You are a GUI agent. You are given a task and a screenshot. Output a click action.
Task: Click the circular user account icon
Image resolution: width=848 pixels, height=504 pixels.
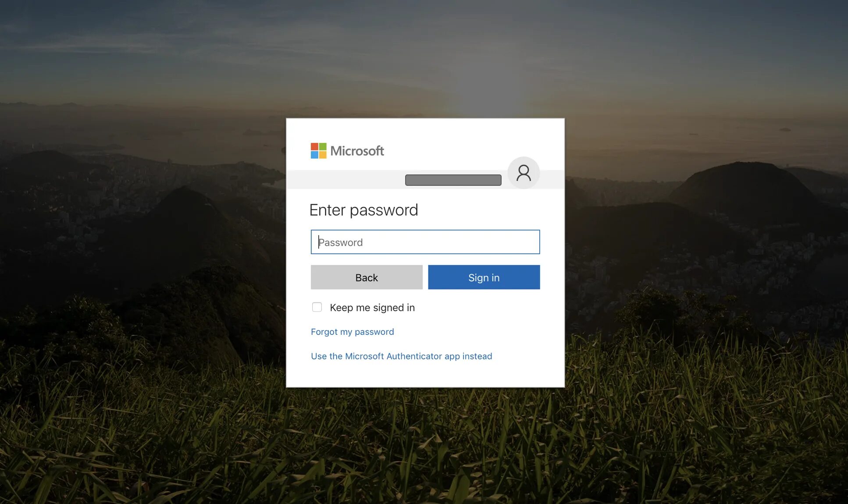(x=524, y=173)
